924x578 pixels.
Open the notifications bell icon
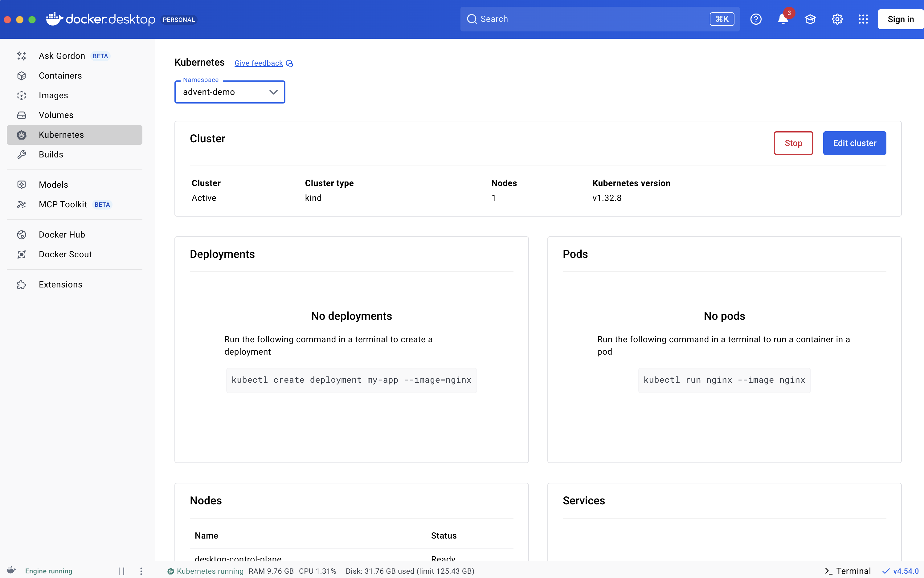click(x=783, y=19)
